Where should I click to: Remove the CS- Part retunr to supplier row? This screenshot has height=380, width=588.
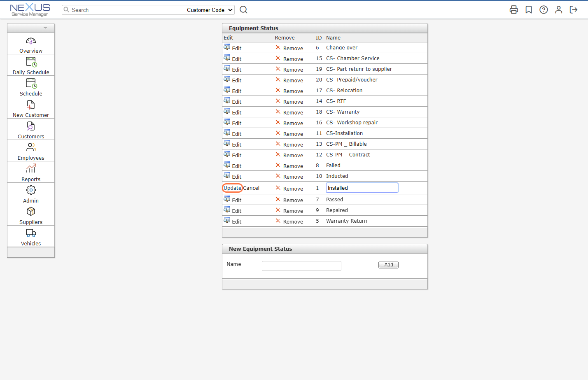[289, 70]
